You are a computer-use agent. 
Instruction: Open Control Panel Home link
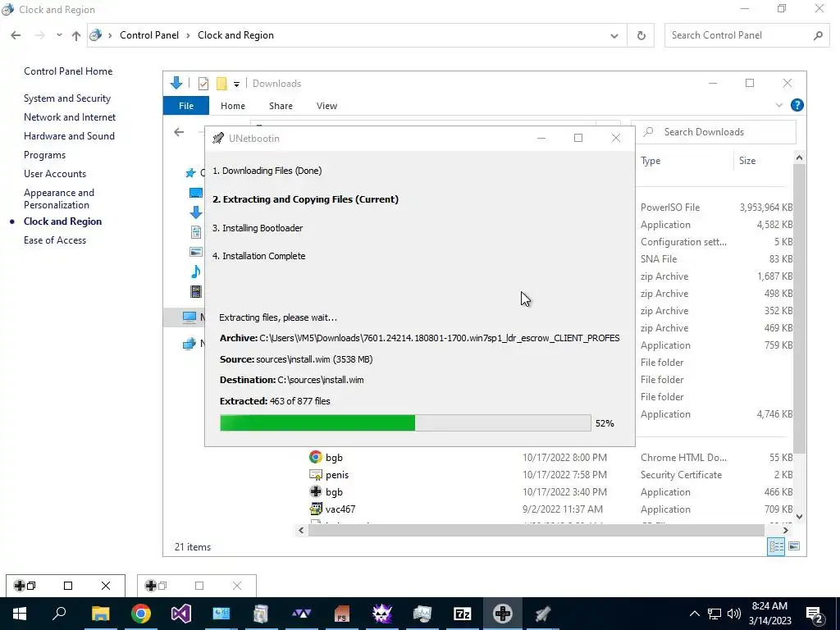(68, 71)
